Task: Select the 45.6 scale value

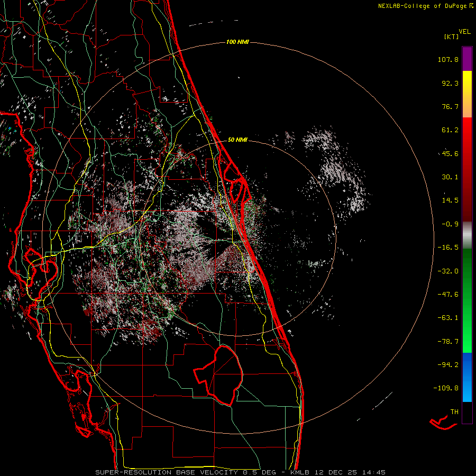Action: [x=450, y=153]
